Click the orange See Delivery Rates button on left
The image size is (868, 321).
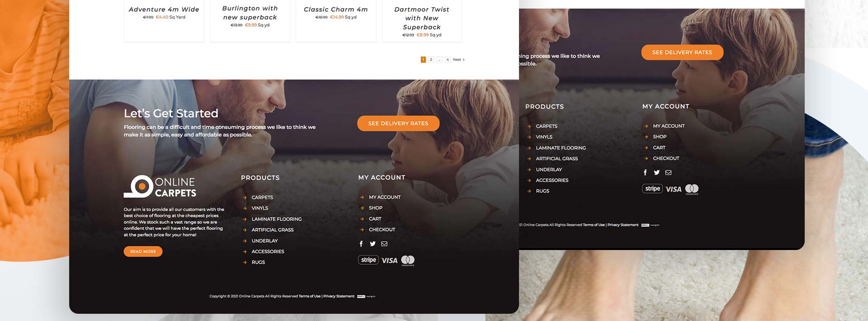tap(398, 123)
